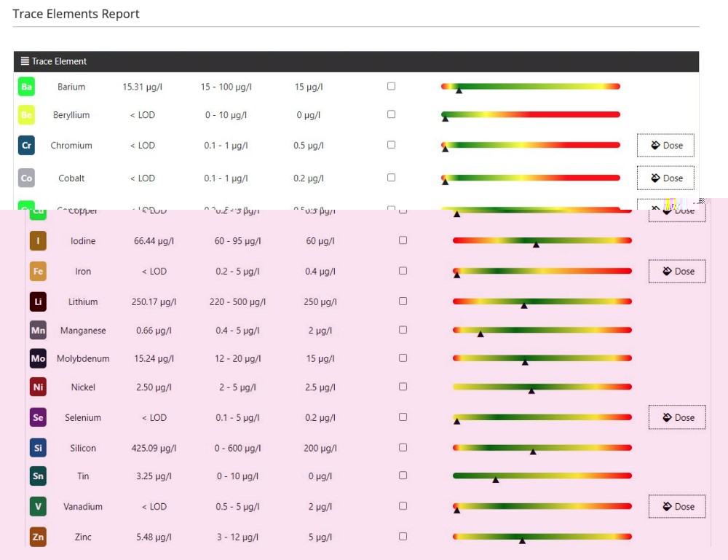Click the Barium Ba element icon
Viewport: 728px width, 560px height.
pos(26,87)
